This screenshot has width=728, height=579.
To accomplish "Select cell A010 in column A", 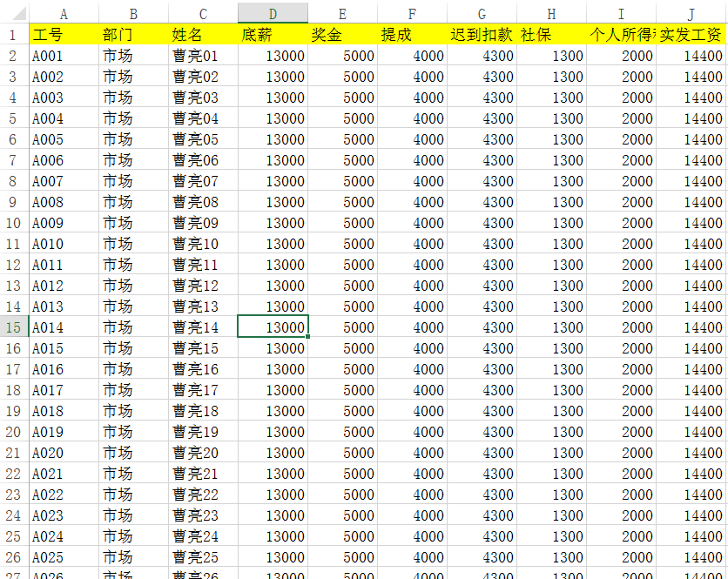I will tap(64, 244).
